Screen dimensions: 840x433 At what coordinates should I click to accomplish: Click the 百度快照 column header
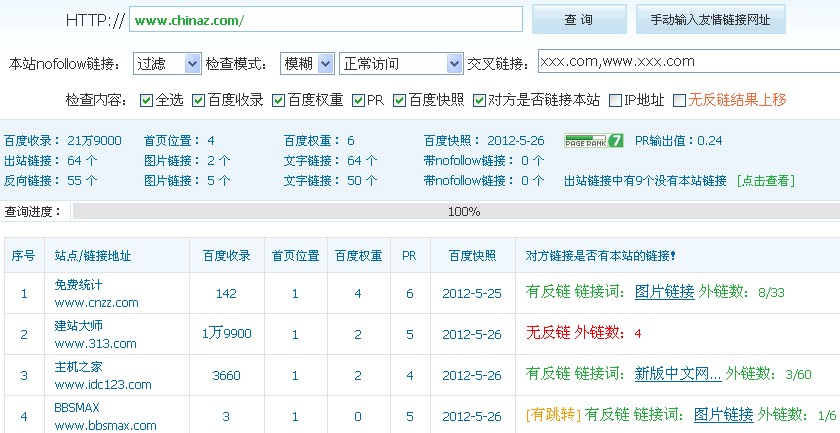tap(472, 256)
